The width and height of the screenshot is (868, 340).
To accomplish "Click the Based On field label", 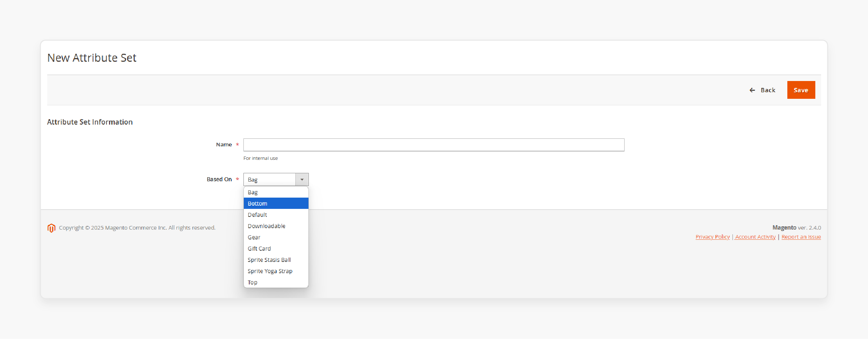I will pyautogui.click(x=219, y=179).
